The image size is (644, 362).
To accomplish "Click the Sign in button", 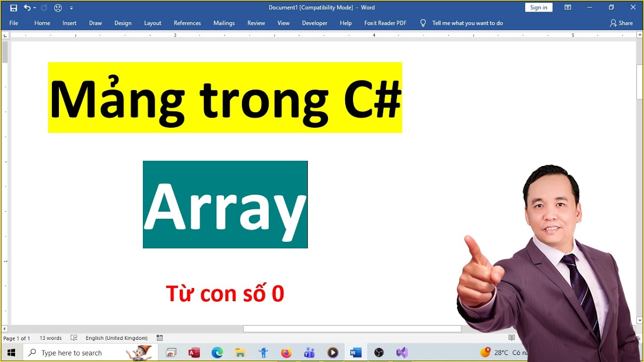I will click(539, 8).
